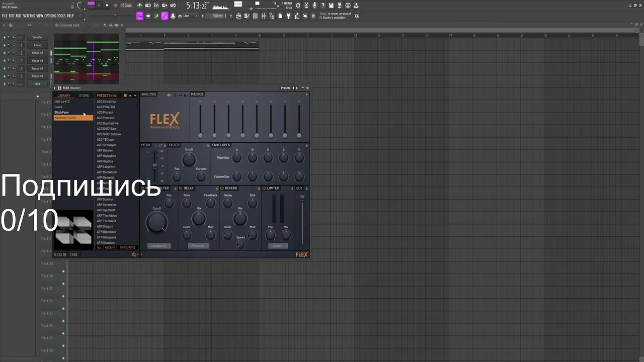Click the TAGS button in FLEX

click(x=73, y=254)
